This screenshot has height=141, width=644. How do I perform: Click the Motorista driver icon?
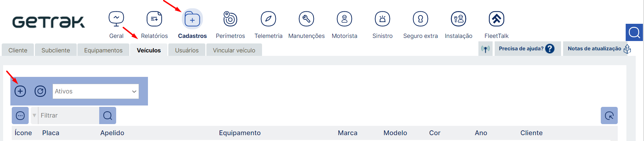click(344, 19)
